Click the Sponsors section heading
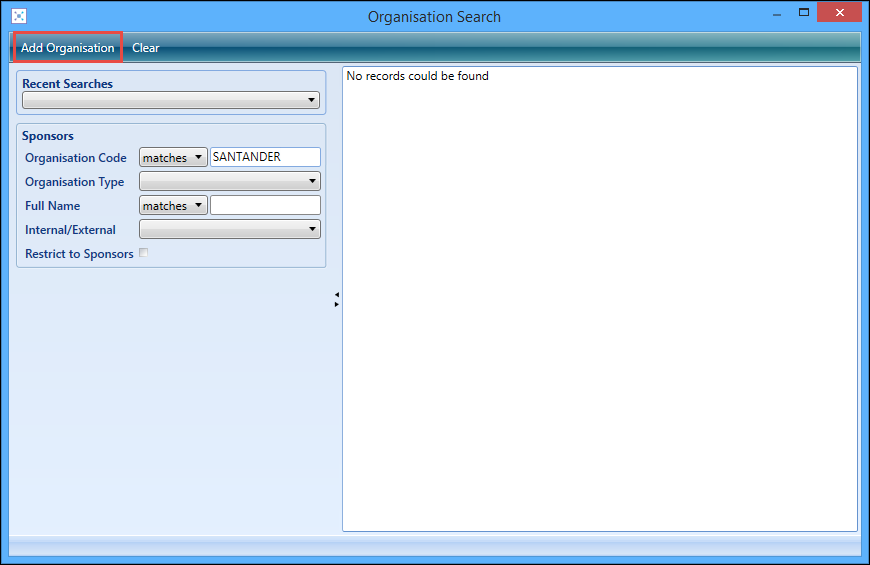Image resolution: width=870 pixels, height=565 pixels. [x=48, y=136]
